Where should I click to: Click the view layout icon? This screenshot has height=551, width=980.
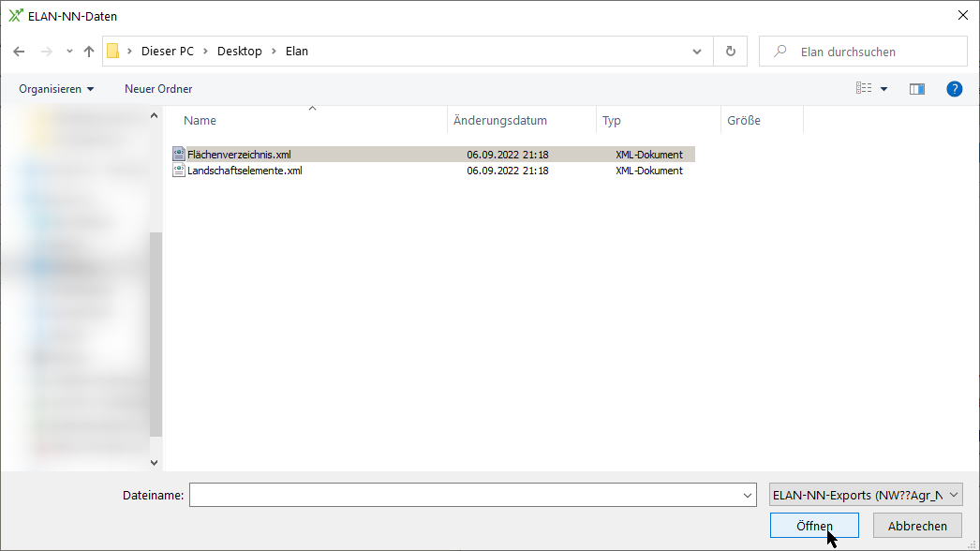[x=863, y=89]
